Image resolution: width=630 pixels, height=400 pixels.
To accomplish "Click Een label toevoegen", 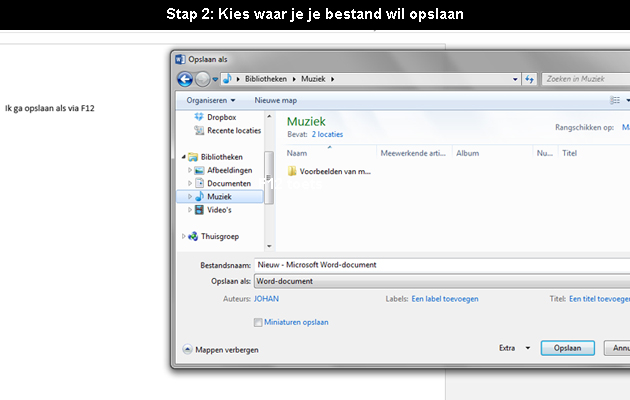I will coord(445,299).
